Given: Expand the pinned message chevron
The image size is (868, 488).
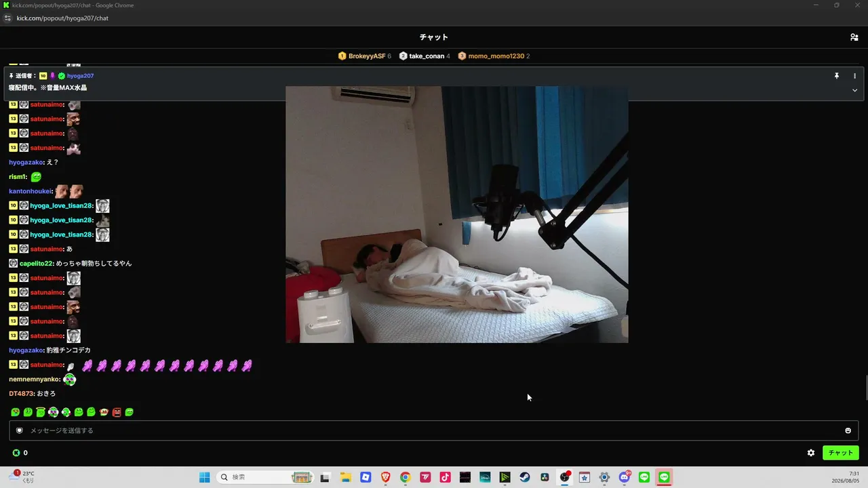Looking at the screenshot, I should coord(854,90).
